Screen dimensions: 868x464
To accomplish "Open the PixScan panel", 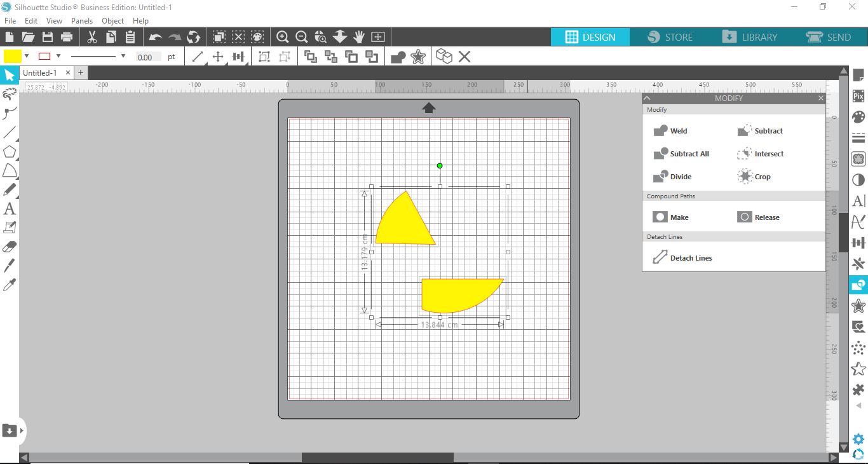I will (x=858, y=95).
